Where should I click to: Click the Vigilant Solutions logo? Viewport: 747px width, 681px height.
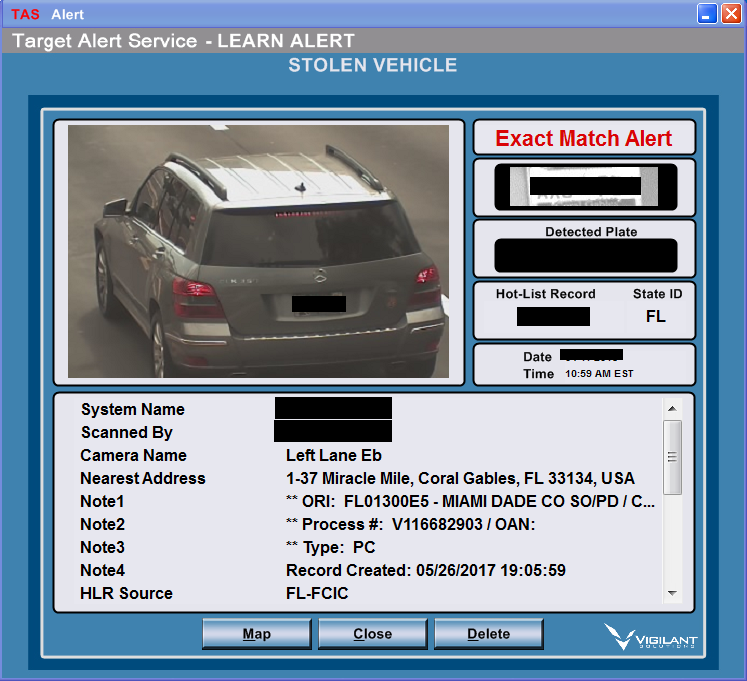650,637
